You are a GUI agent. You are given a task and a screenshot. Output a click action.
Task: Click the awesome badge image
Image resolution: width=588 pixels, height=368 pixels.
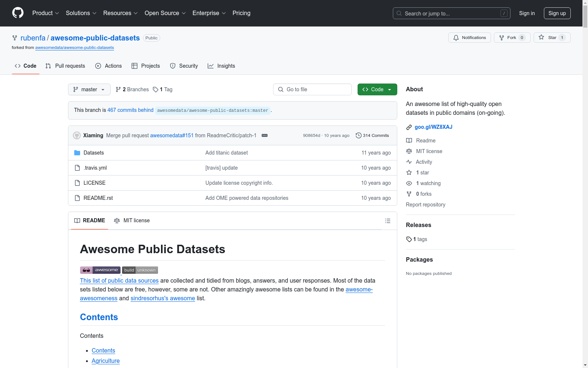click(x=100, y=270)
